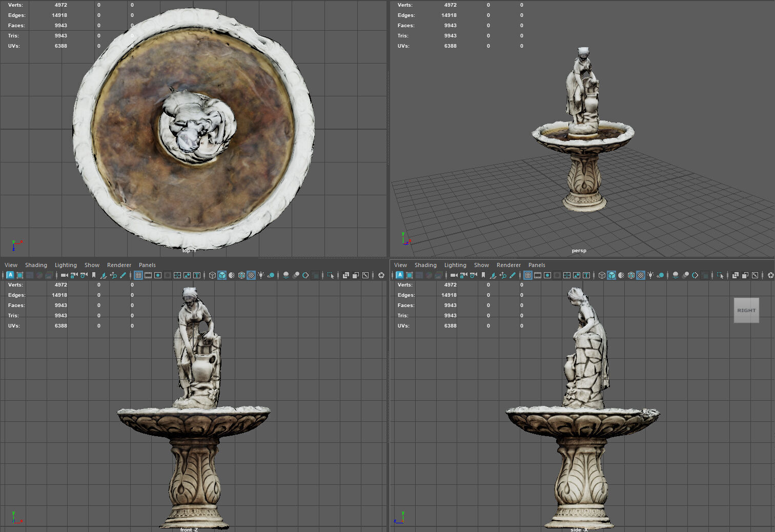
Task: Click Use All Lights bulb in side view toolbar
Action: 650,275
